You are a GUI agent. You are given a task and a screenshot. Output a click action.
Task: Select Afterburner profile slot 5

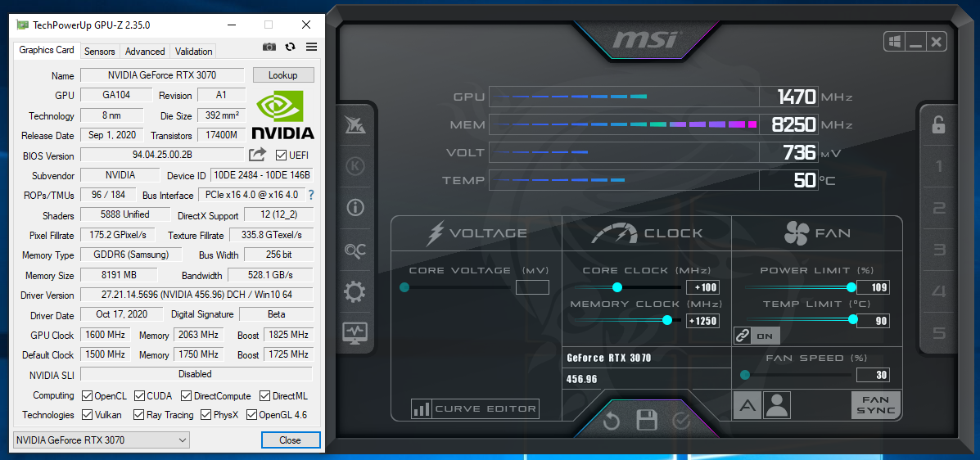[x=939, y=332]
